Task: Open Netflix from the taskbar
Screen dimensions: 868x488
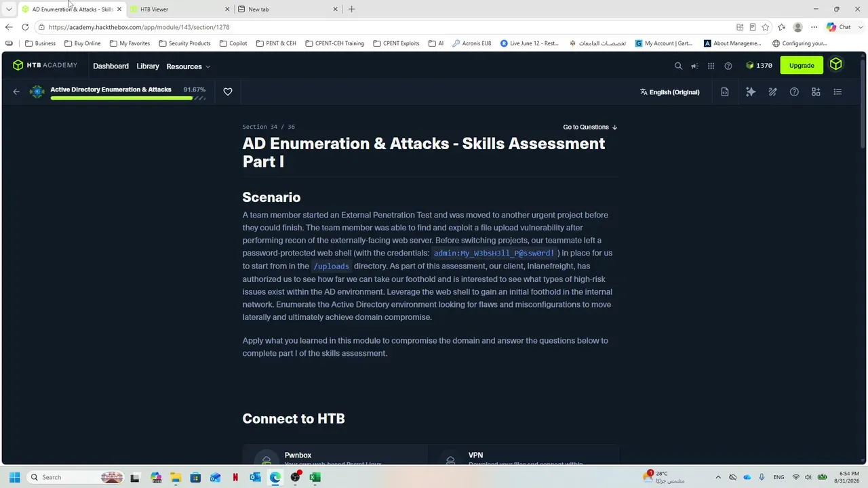Action: [x=235, y=477]
